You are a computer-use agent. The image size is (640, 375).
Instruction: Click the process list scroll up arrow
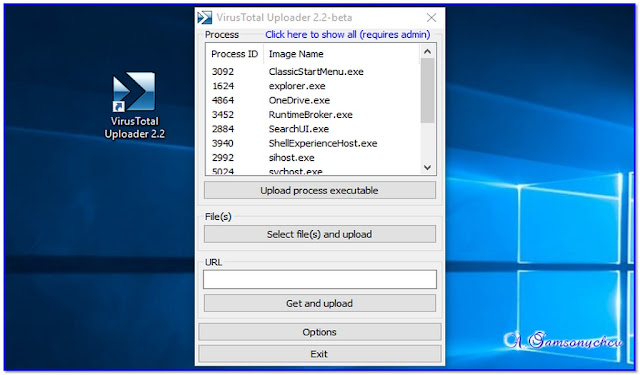click(x=427, y=51)
